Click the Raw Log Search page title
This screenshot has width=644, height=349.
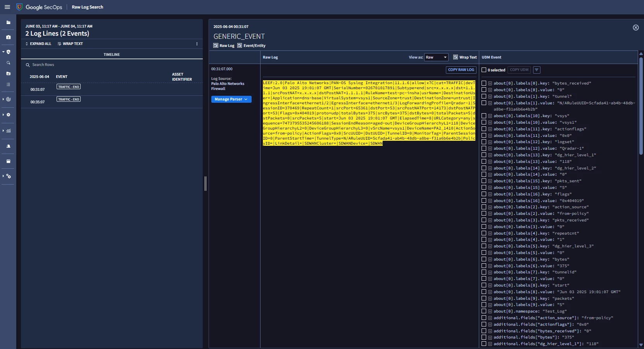click(x=87, y=7)
